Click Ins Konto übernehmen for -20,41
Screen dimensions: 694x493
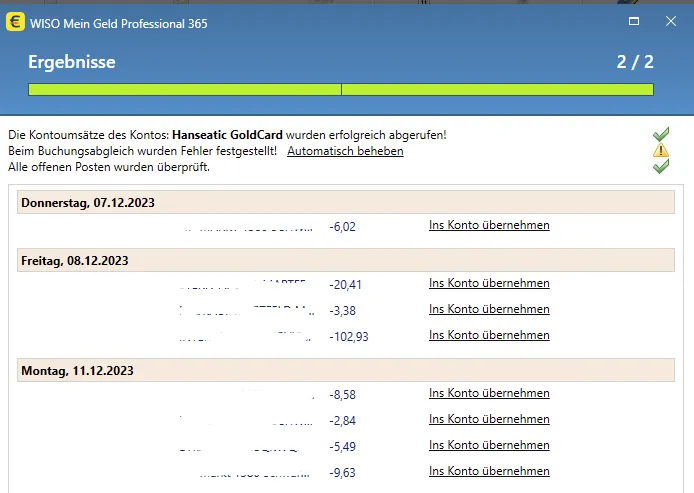pos(489,283)
